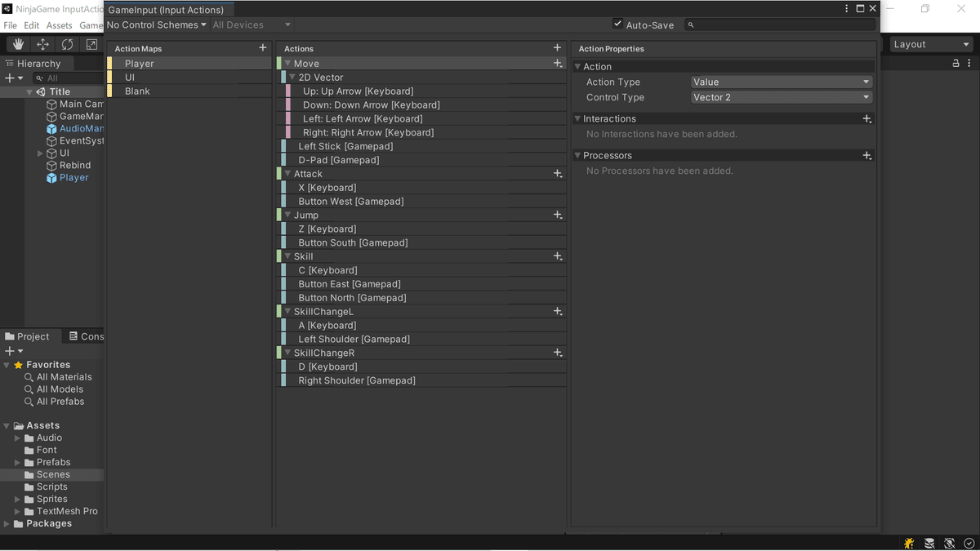The width and height of the screenshot is (980, 551).
Task: Toggle the Auto-Save checkbox
Action: (x=617, y=24)
